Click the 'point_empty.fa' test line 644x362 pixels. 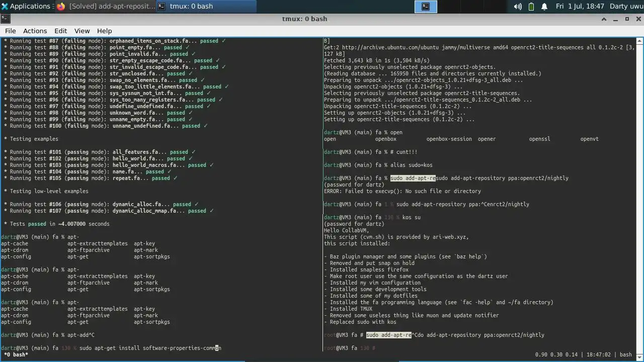coord(98,47)
